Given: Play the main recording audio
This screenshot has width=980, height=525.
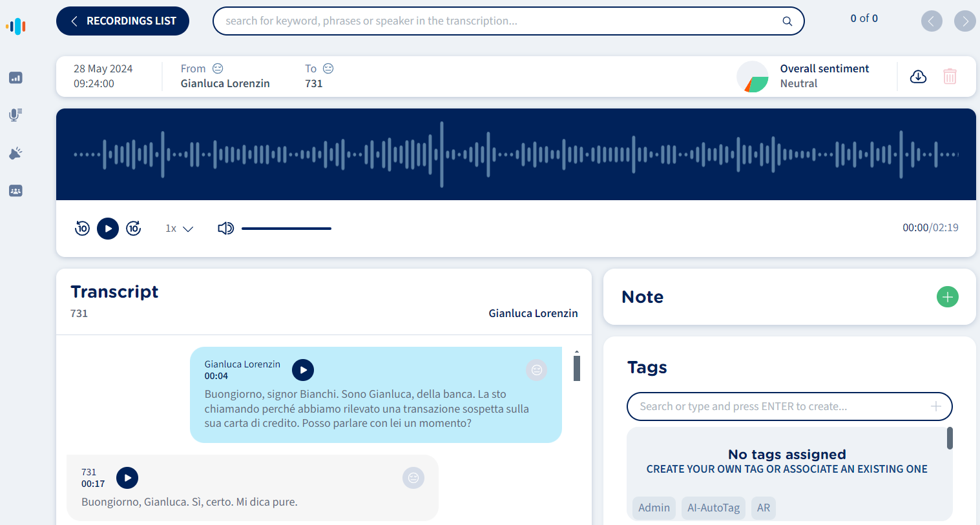Looking at the screenshot, I should [x=108, y=229].
